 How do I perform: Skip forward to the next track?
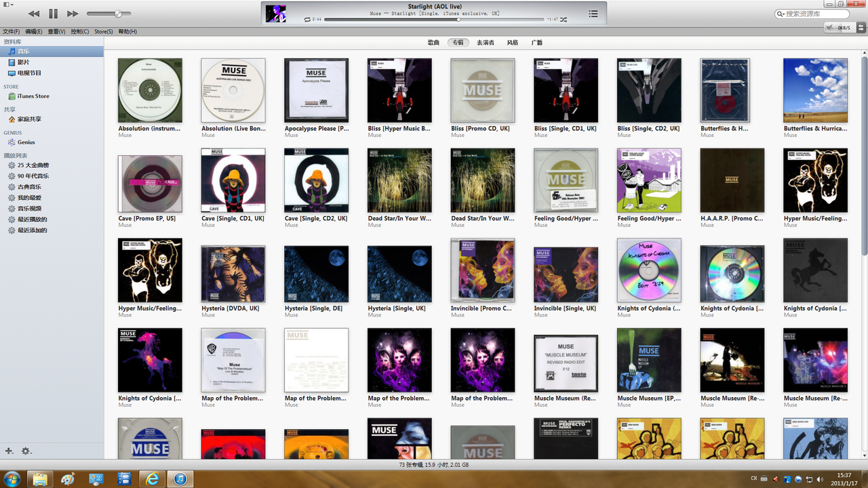point(73,14)
